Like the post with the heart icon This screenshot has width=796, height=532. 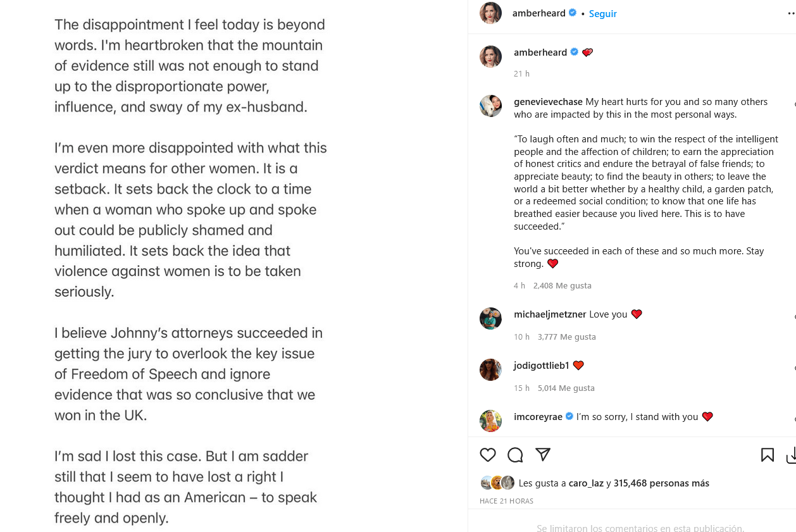[x=488, y=455]
